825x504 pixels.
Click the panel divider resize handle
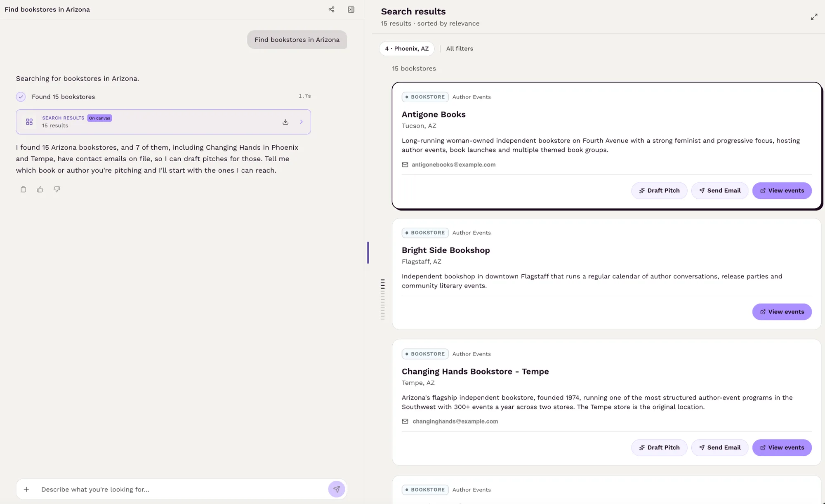pyautogui.click(x=368, y=252)
